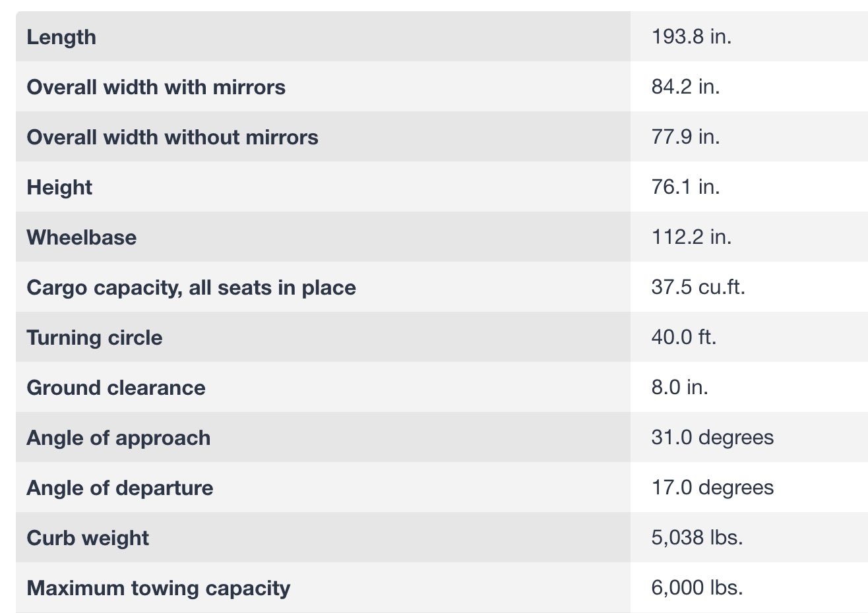This screenshot has width=868, height=613.
Task: Select the 193.8 in. length value
Action: point(691,36)
